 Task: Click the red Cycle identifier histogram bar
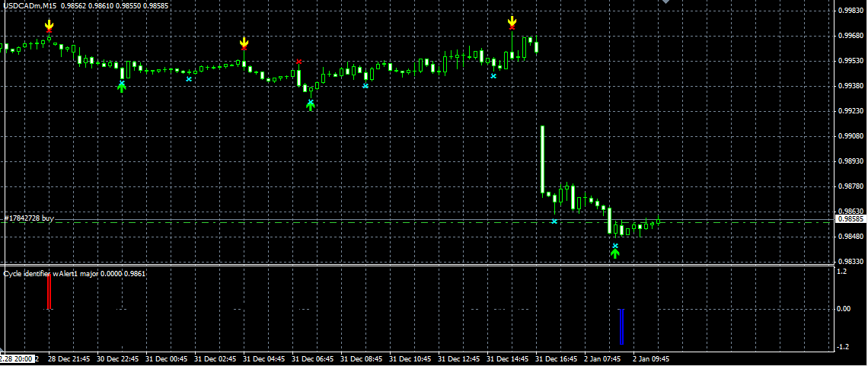[x=49, y=291]
